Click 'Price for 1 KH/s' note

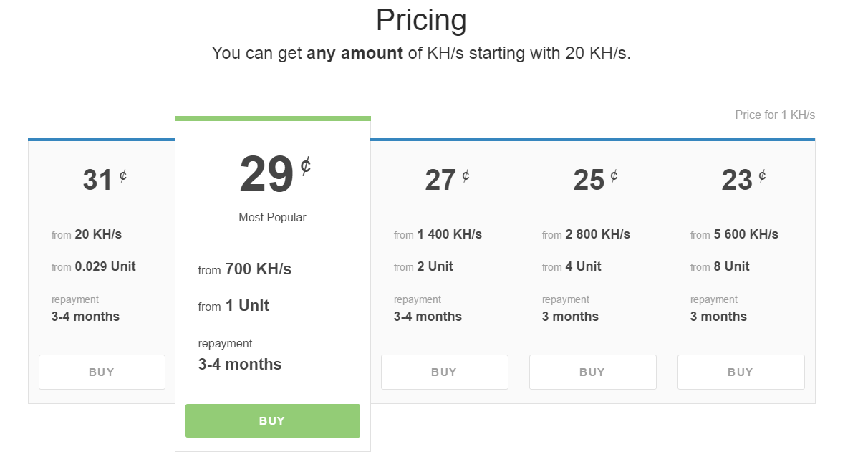(x=775, y=115)
